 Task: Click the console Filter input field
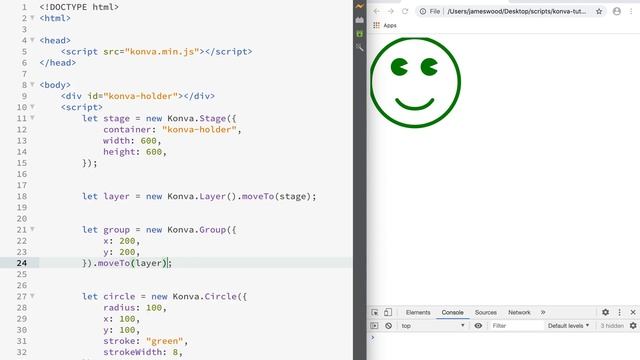point(517,326)
